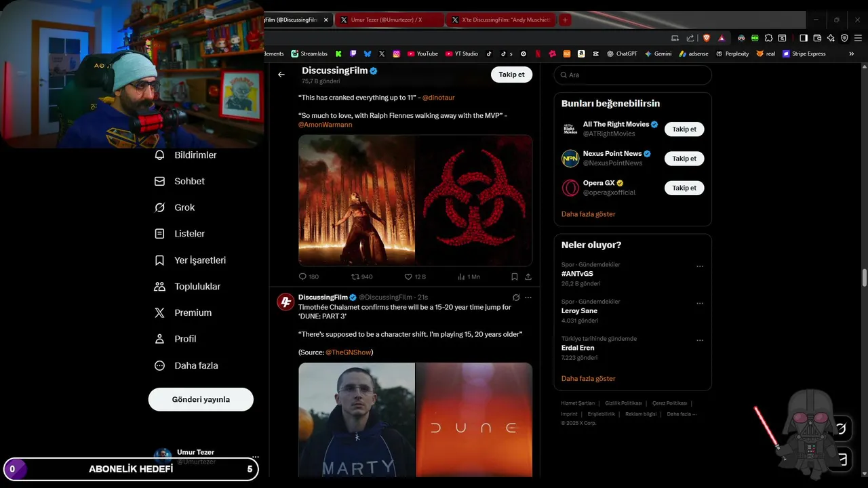Open options for Erdal Eren trend
The height and width of the screenshot is (488, 868).
click(x=700, y=340)
